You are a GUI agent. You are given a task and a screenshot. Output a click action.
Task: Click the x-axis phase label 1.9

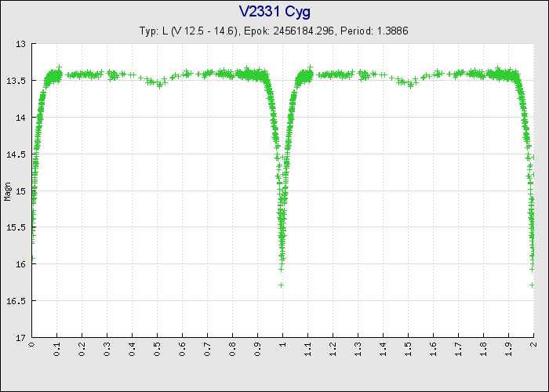(x=509, y=349)
